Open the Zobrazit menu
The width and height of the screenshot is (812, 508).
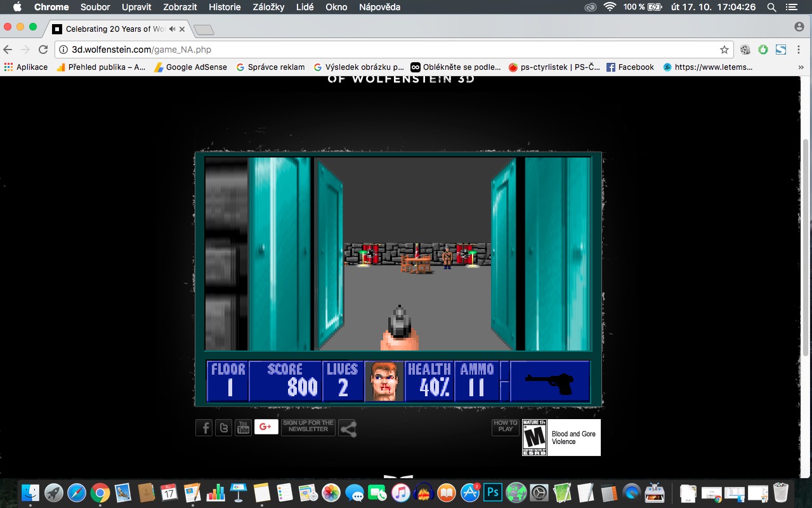click(180, 7)
